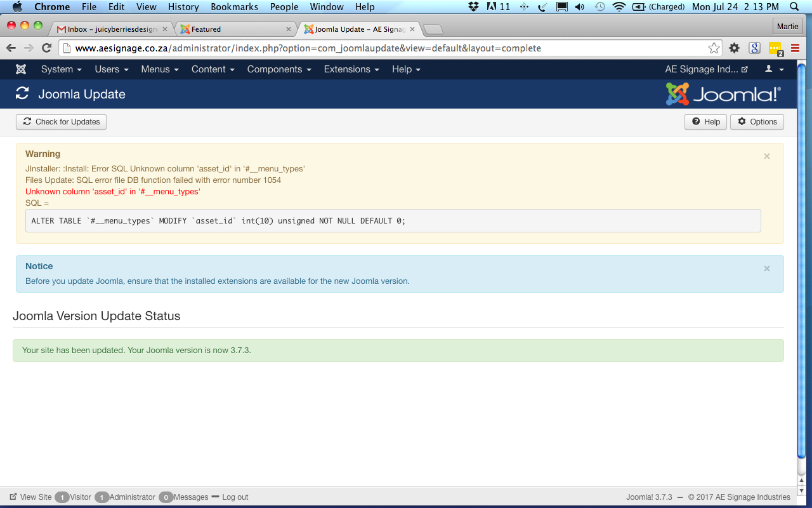Open the Chrome application menu
The width and height of the screenshot is (812, 508).
point(52,7)
